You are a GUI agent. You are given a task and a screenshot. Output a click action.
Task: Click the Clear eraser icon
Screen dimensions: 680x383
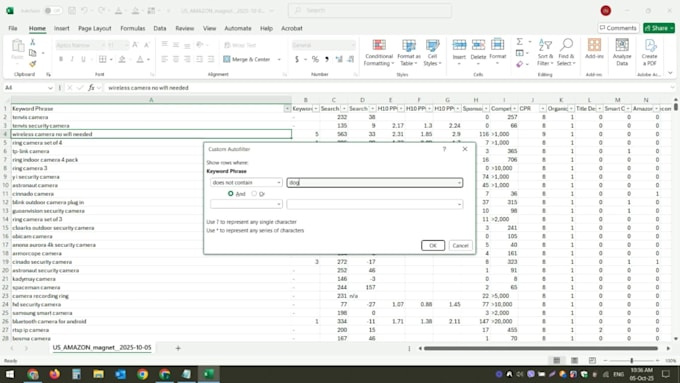coord(520,64)
